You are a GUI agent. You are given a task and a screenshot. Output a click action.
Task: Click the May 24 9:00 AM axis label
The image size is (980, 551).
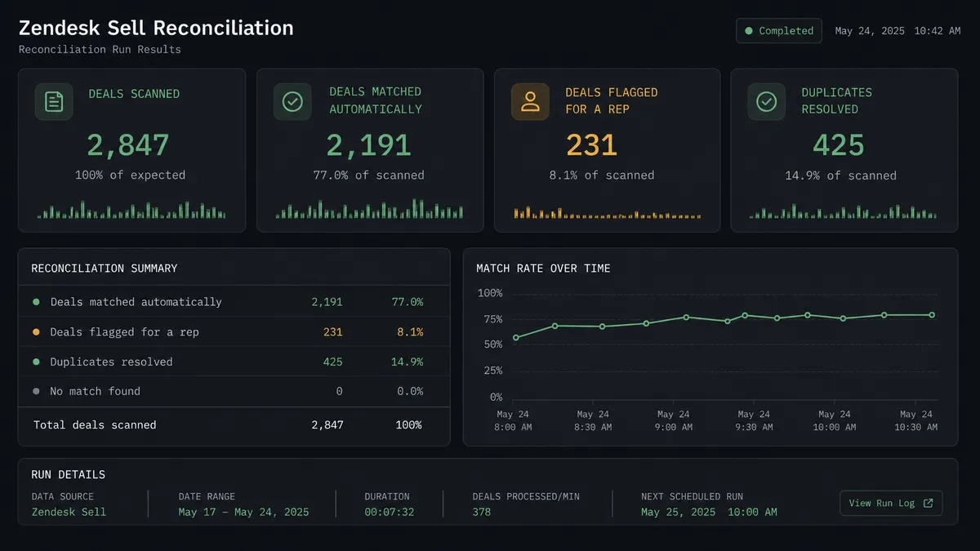[673, 420]
